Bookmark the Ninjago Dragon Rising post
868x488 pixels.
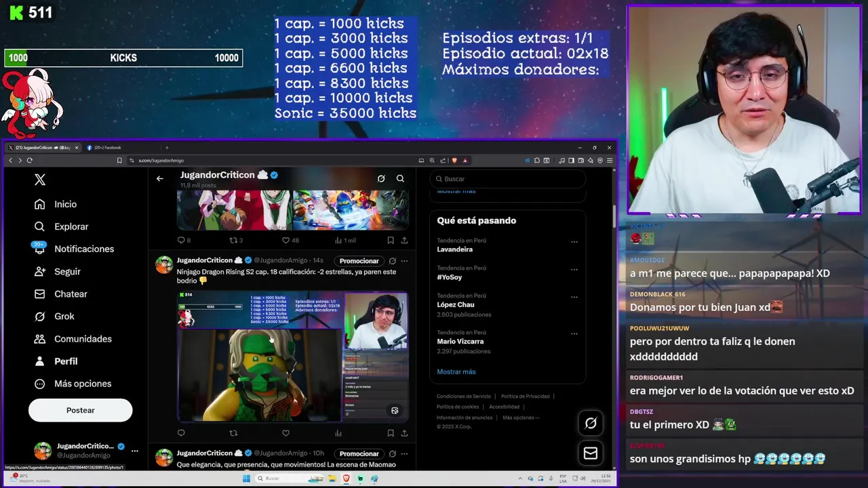pos(391,433)
